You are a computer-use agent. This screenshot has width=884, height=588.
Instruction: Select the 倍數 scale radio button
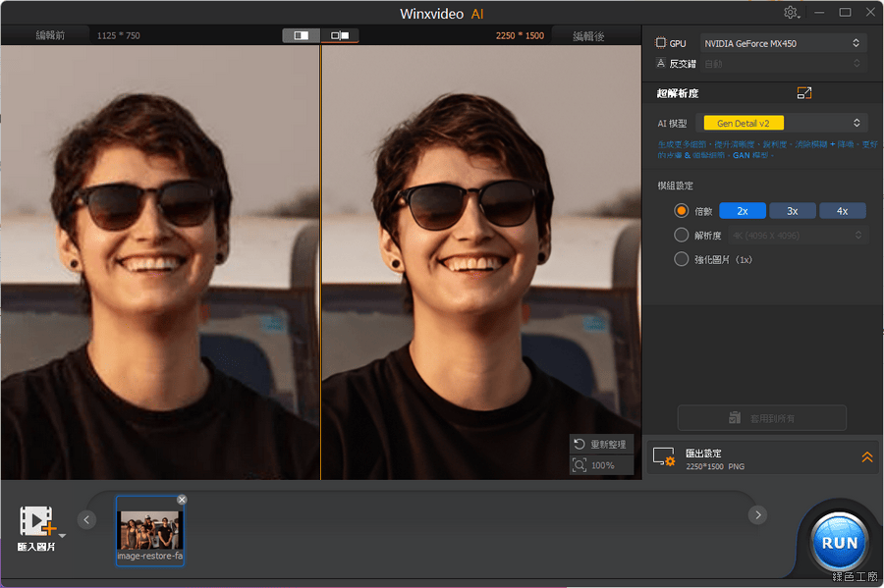click(682, 211)
